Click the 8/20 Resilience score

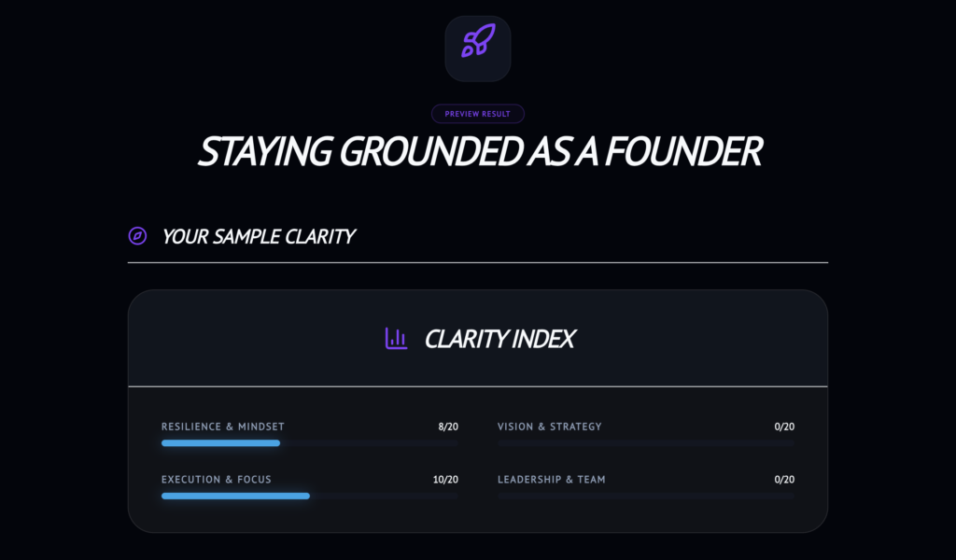pyautogui.click(x=448, y=427)
